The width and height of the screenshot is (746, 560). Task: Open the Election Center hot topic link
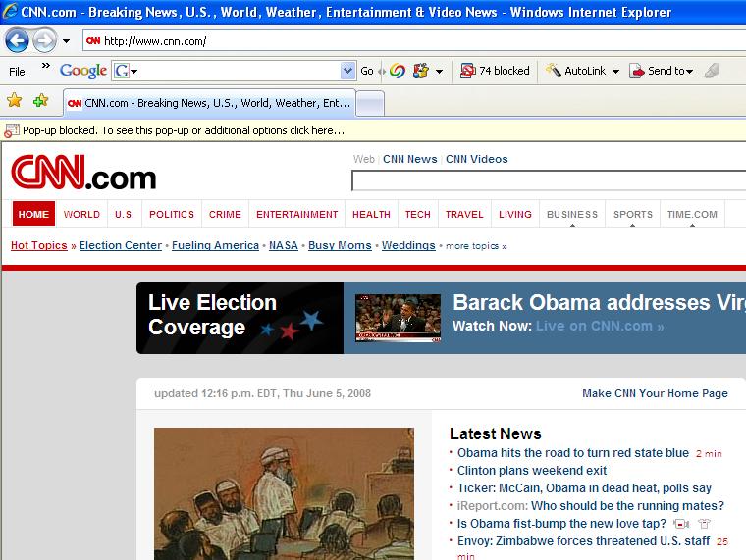pos(120,245)
